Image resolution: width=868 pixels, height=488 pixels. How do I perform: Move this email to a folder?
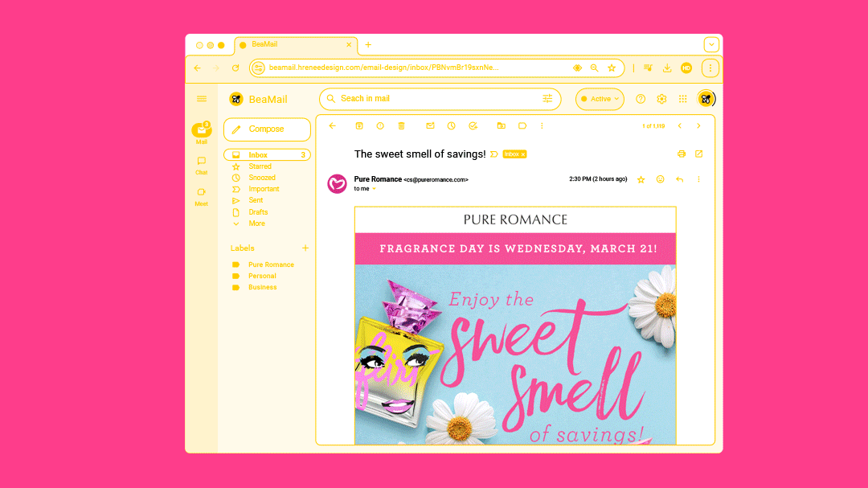[501, 125]
